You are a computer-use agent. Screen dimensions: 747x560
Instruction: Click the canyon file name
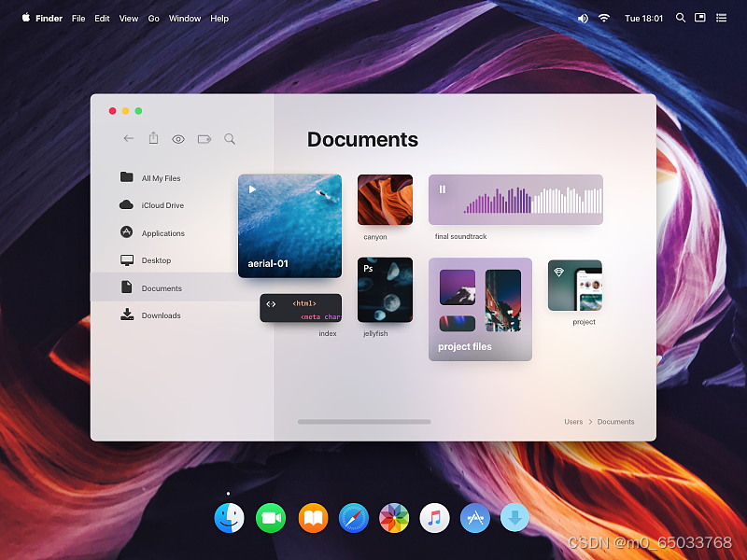point(375,237)
